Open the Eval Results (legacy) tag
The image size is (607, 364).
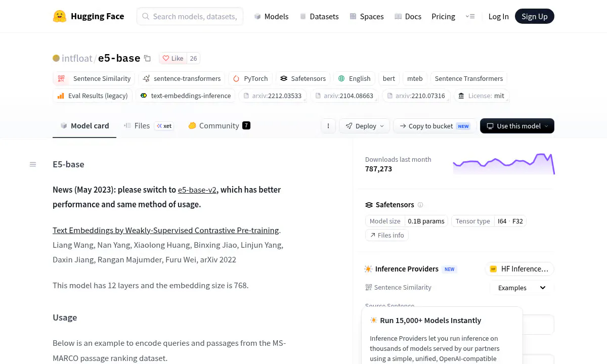click(93, 96)
